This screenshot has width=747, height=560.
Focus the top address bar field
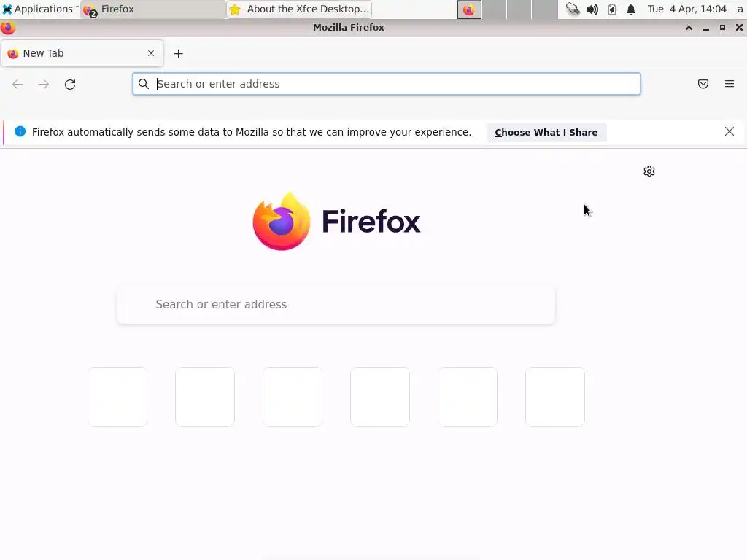pos(387,84)
